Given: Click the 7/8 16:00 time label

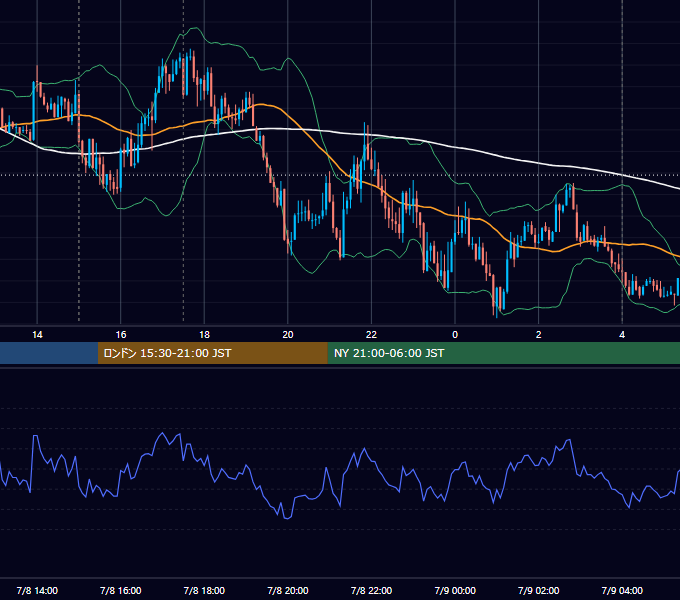Looking at the screenshot, I should [x=121, y=590].
